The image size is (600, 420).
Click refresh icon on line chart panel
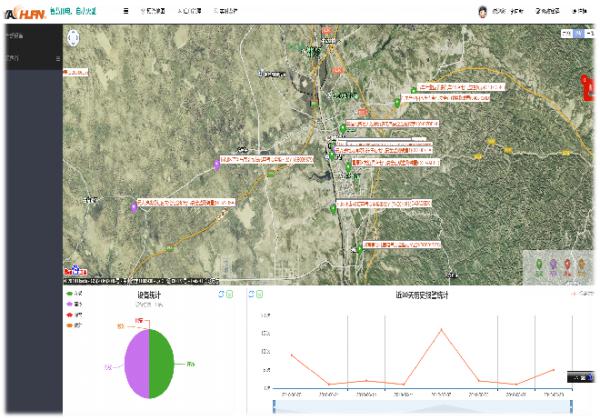[249, 294]
